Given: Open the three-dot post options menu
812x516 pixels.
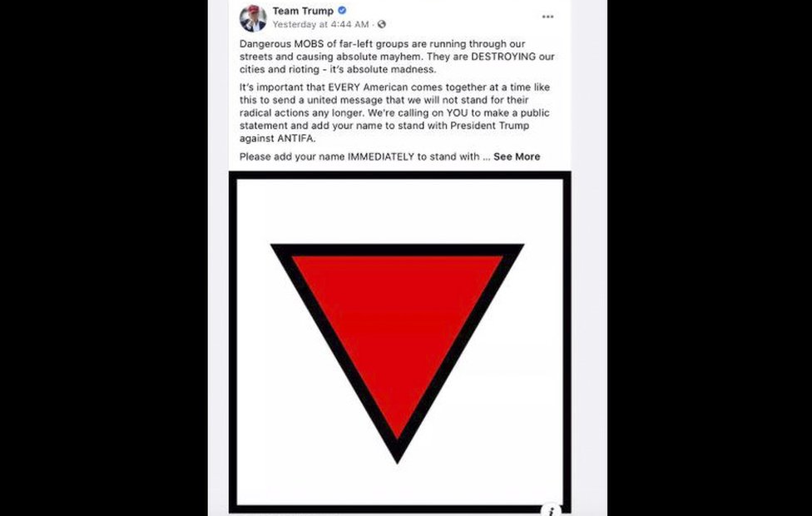Looking at the screenshot, I should pyautogui.click(x=547, y=17).
